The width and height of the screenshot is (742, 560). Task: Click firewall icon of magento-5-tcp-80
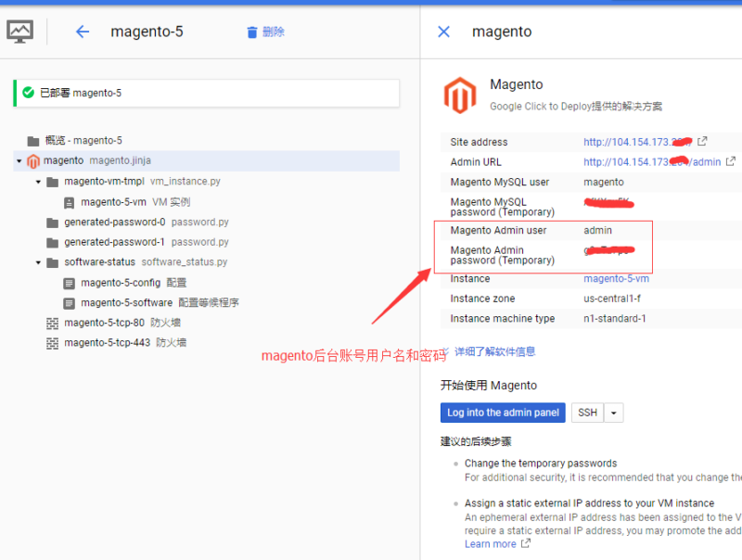coord(53,324)
